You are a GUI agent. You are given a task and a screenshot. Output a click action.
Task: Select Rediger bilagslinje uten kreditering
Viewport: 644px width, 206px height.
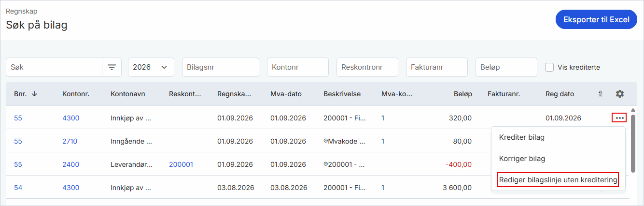click(558, 180)
